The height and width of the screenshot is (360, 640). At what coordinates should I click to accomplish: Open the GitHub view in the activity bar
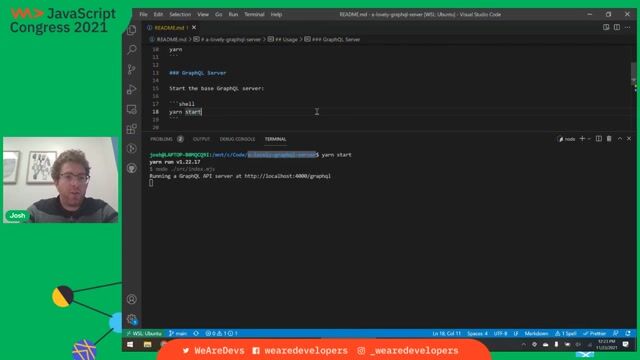tap(132, 168)
